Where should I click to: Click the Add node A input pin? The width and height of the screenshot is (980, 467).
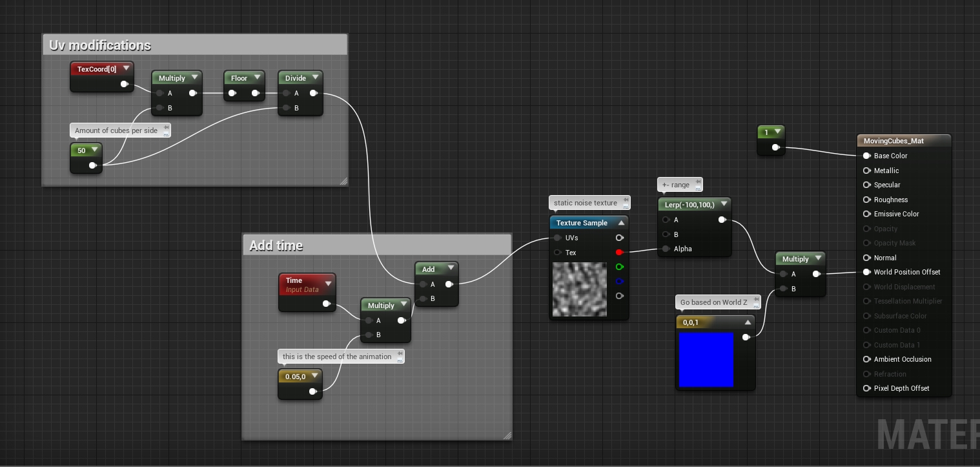423,284
